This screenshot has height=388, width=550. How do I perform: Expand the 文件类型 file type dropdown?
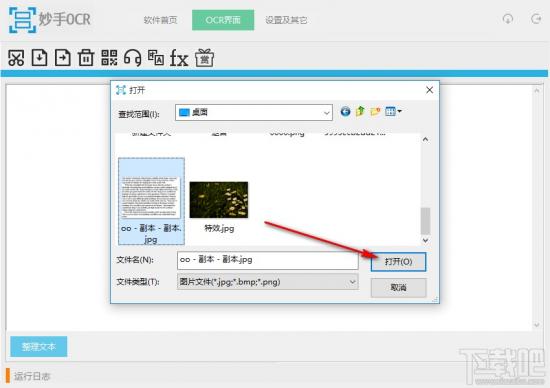click(x=352, y=282)
